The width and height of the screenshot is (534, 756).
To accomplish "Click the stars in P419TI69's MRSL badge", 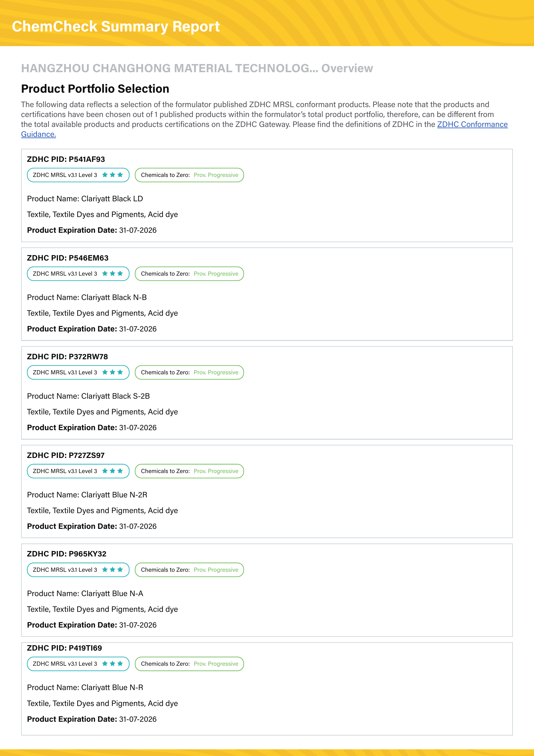I will (112, 664).
